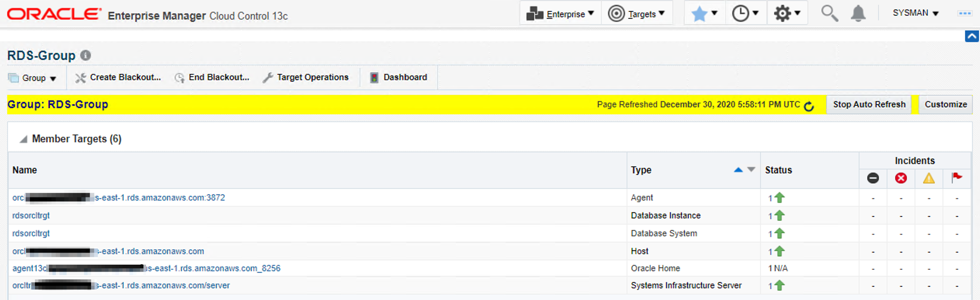
Task: Open the Dashboard
Action: coord(399,77)
